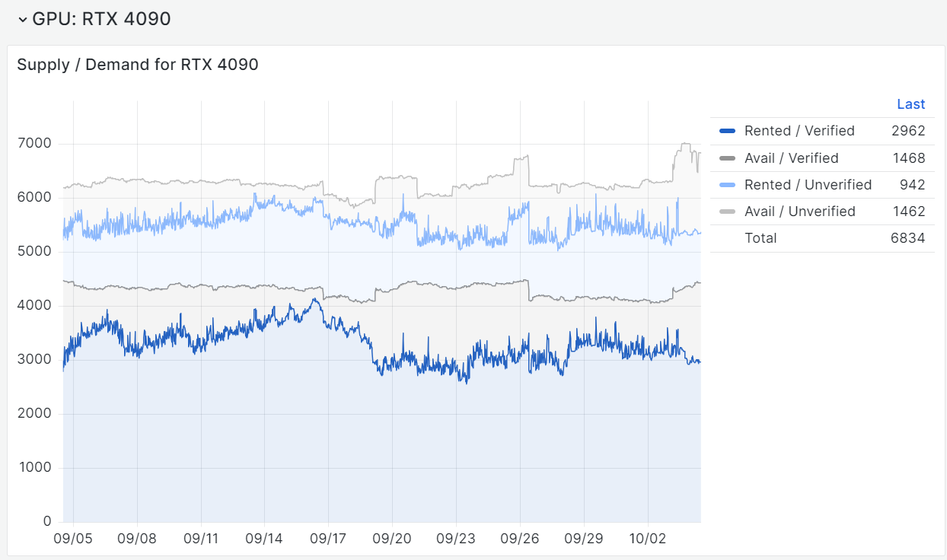Toggle the Rented / Verified series in the legend
Screen dimensions: 947x560
799,131
